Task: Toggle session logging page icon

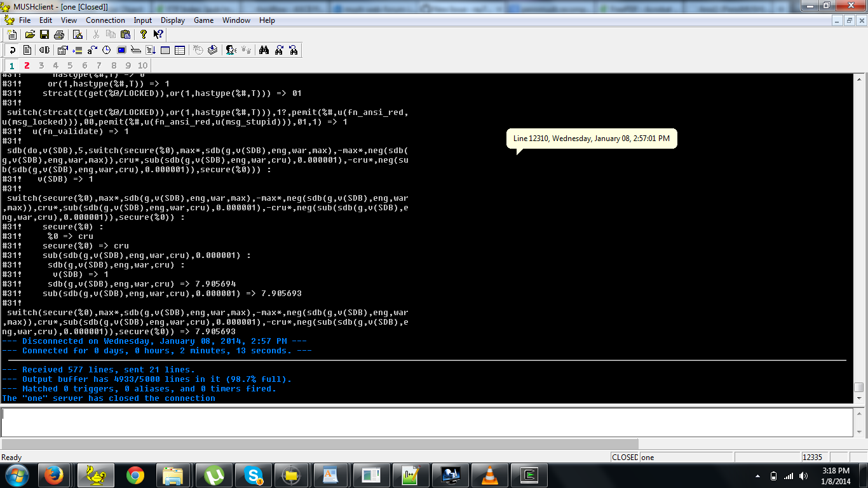Action: click(x=27, y=50)
